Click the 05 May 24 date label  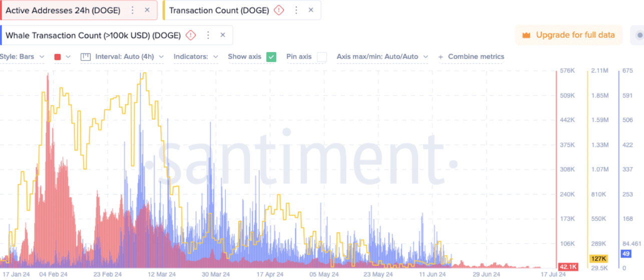(x=324, y=274)
